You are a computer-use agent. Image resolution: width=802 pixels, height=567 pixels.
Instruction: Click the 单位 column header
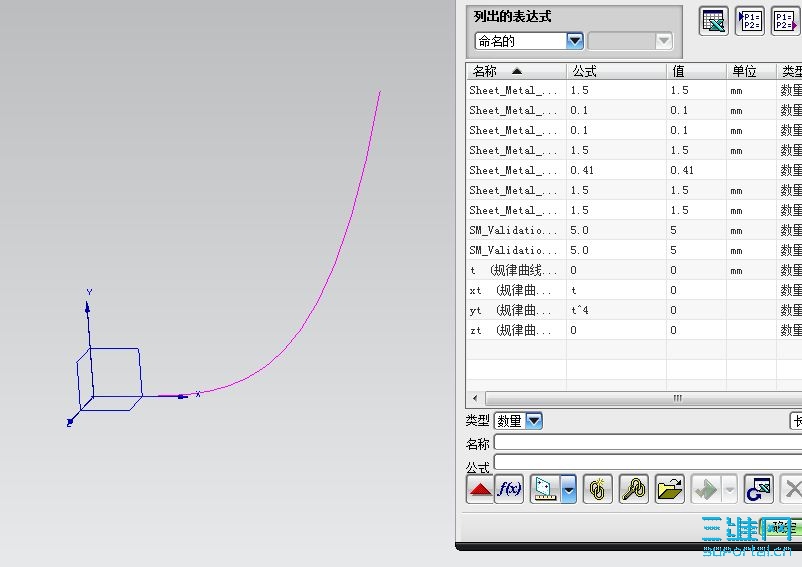[x=751, y=71]
